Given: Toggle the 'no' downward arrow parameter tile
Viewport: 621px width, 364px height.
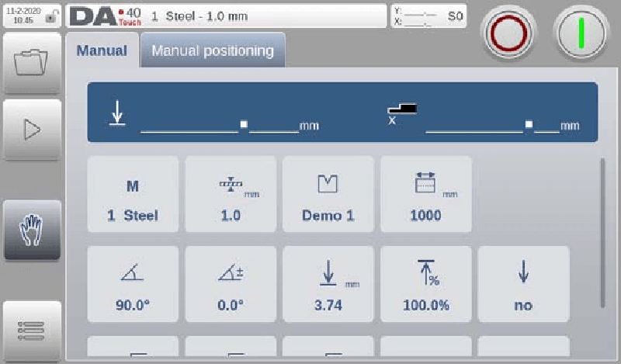Looking at the screenshot, I should point(523,284).
